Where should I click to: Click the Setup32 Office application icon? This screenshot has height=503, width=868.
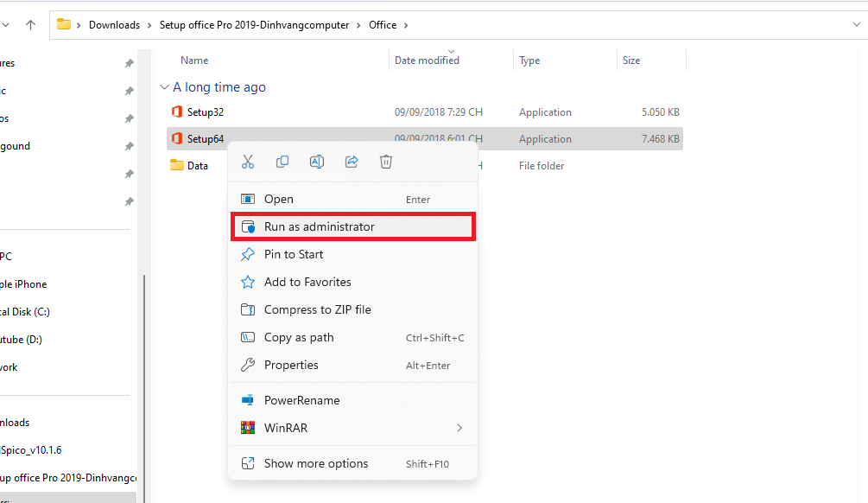pyautogui.click(x=177, y=112)
